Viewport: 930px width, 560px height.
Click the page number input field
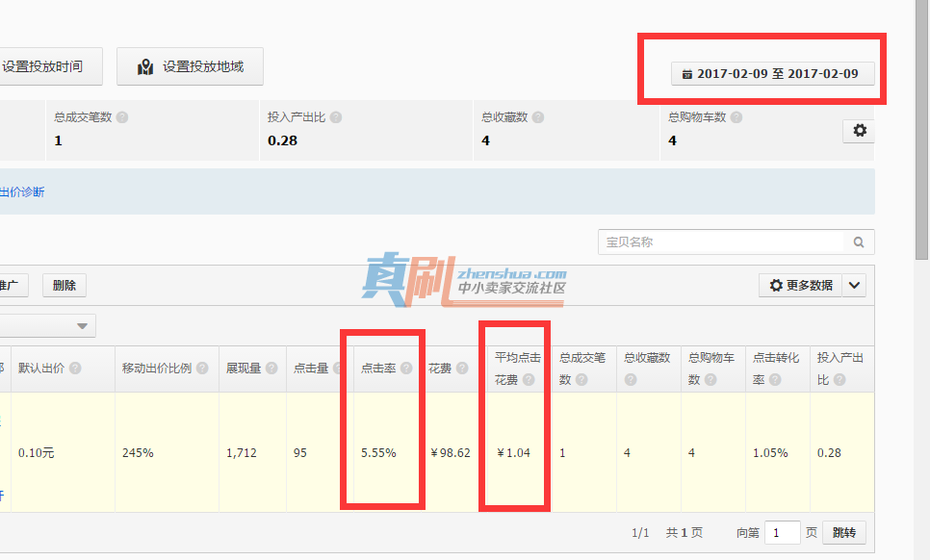point(783,533)
